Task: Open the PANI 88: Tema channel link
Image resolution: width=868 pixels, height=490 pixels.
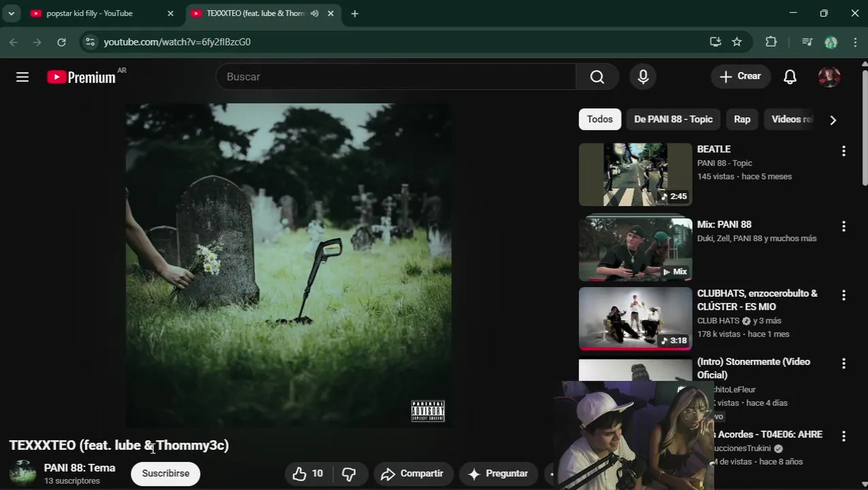Action: coord(80,468)
